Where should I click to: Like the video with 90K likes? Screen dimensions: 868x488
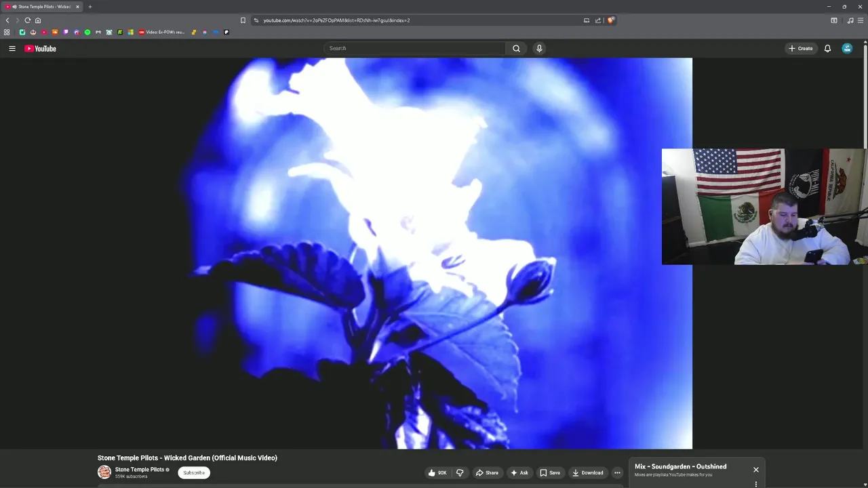point(437,472)
